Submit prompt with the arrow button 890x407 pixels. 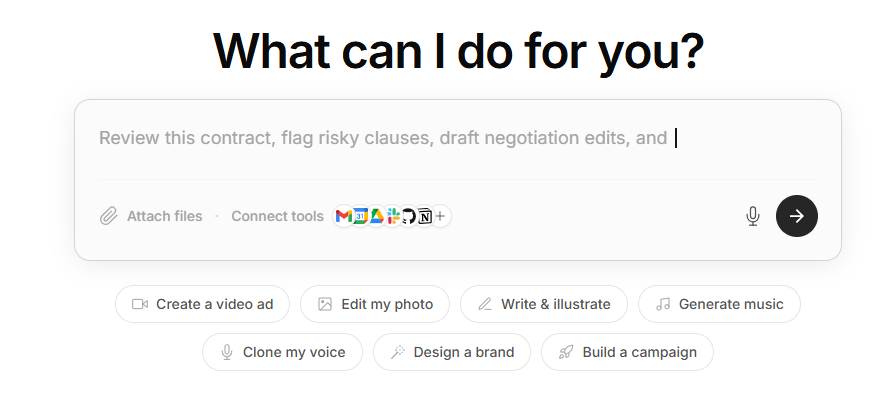click(x=796, y=216)
